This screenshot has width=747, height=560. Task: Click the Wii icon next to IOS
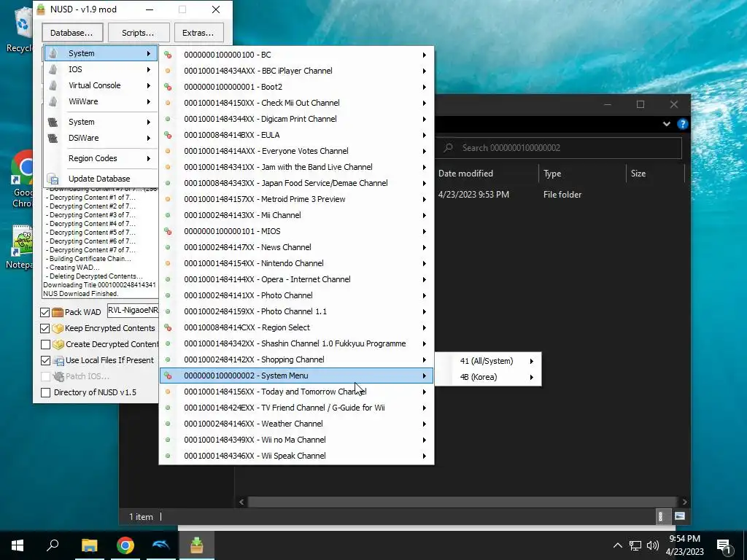point(53,69)
